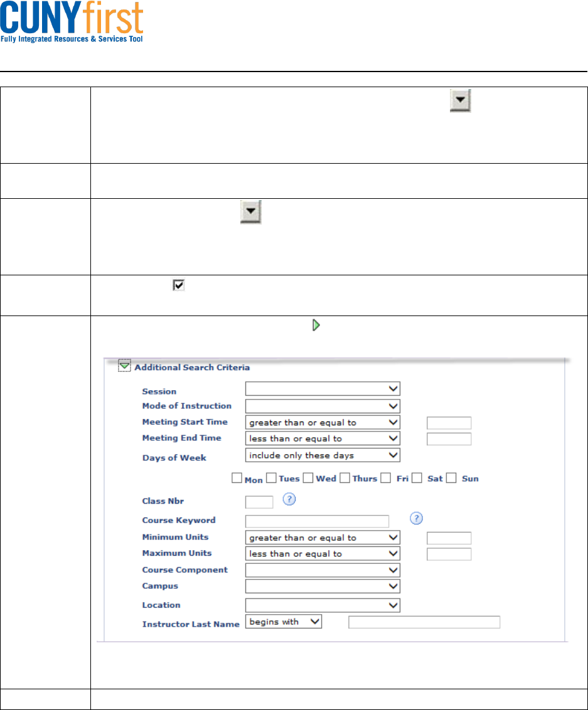The image size is (588, 710).
Task: Open the Minimum Units operator dropdown
Action: pos(323,538)
